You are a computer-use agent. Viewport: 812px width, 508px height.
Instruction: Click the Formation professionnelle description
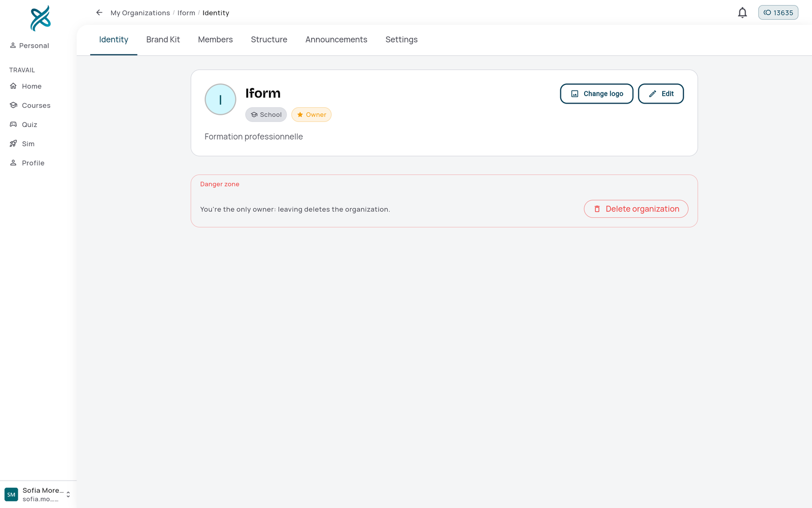254,137
